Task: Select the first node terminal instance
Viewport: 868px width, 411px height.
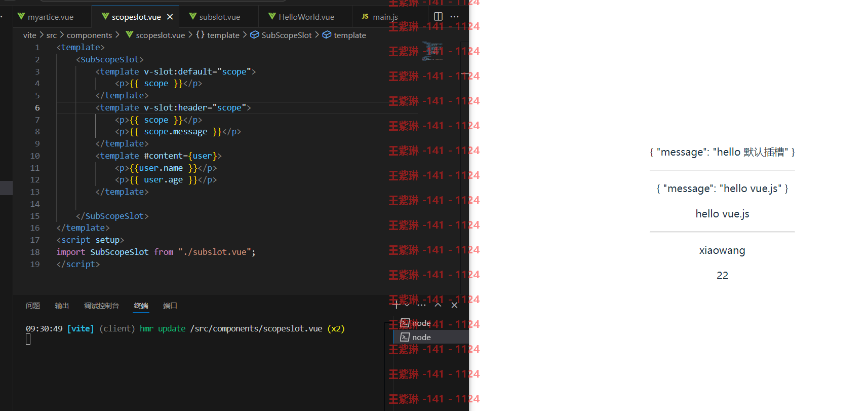Action: point(430,323)
